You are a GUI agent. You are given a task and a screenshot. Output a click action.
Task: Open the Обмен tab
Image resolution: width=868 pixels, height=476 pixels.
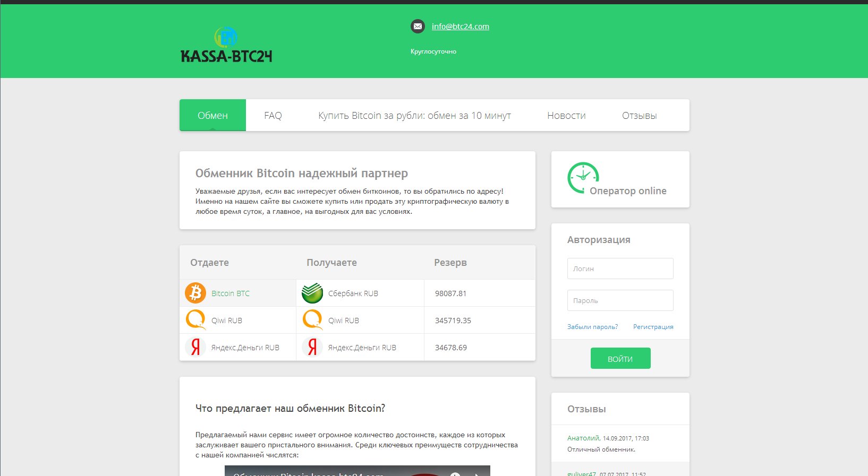212,115
